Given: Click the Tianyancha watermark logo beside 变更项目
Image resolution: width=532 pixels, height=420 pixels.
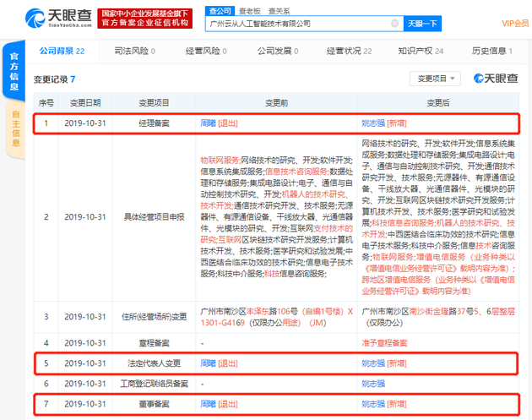Looking at the screenshot, I should tap(496, 79).
